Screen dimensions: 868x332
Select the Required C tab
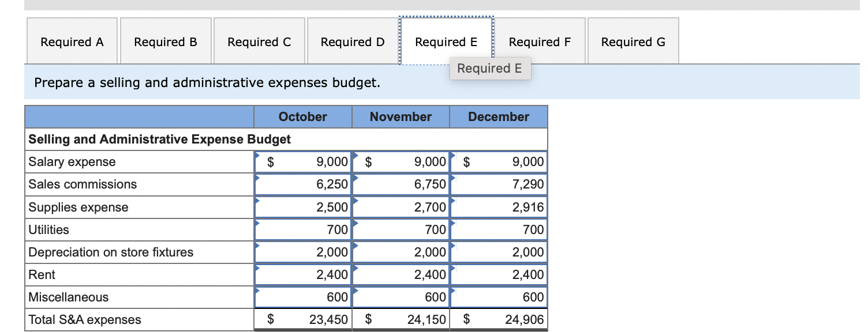click(259, 41)
